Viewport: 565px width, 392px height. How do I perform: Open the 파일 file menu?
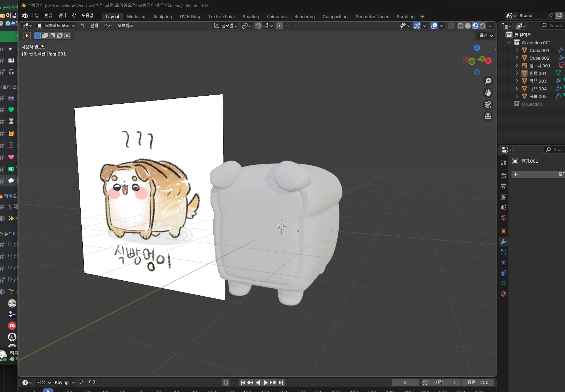35,16
